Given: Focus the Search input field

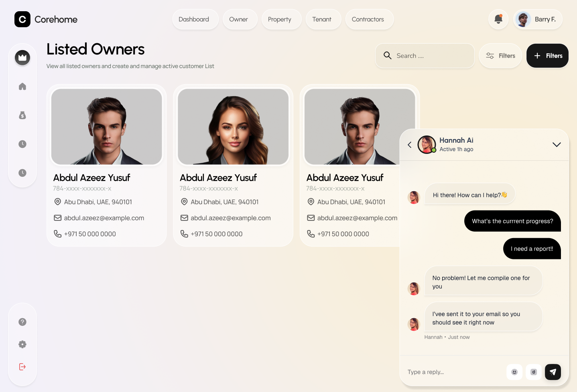Looking at the screenshot, I should 425,56.
